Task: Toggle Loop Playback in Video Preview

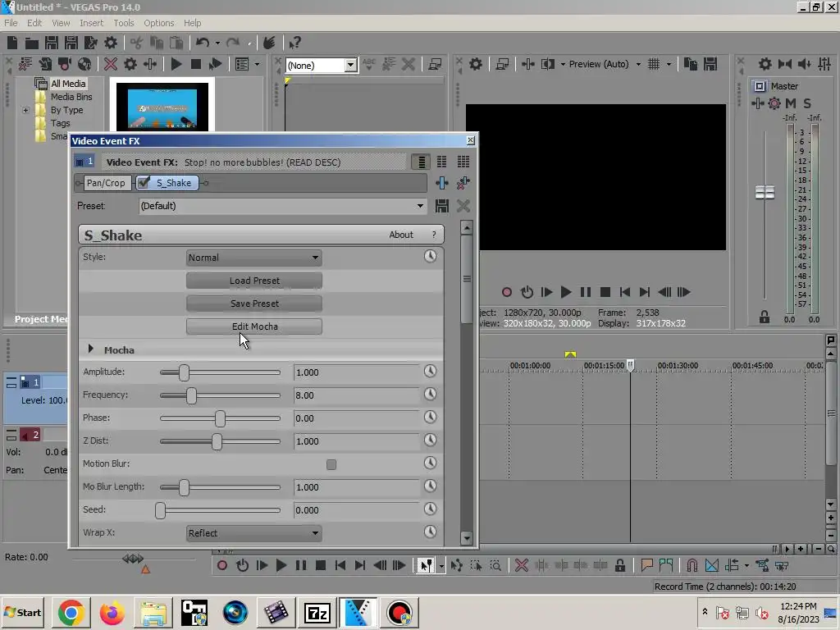Action: pyautogui.click(x=527, y=293)
